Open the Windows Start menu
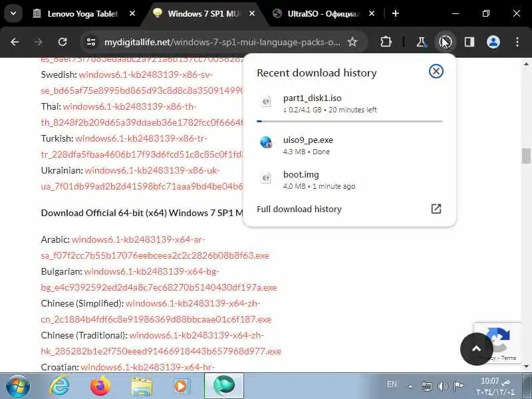Image resolution: width=532 pixels, height=399 pixels. [x=18, y=386]
